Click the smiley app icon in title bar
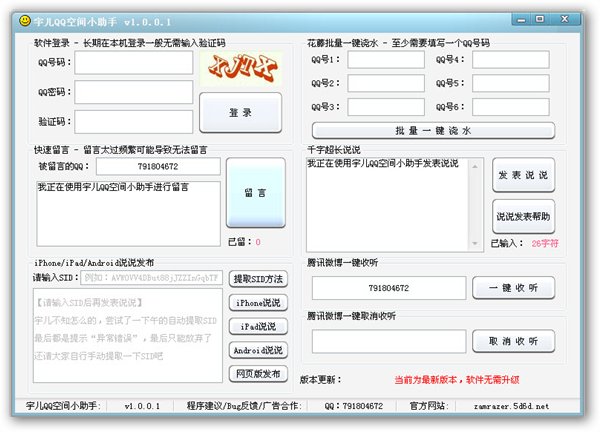600x432 pixels. coord(25,20)
